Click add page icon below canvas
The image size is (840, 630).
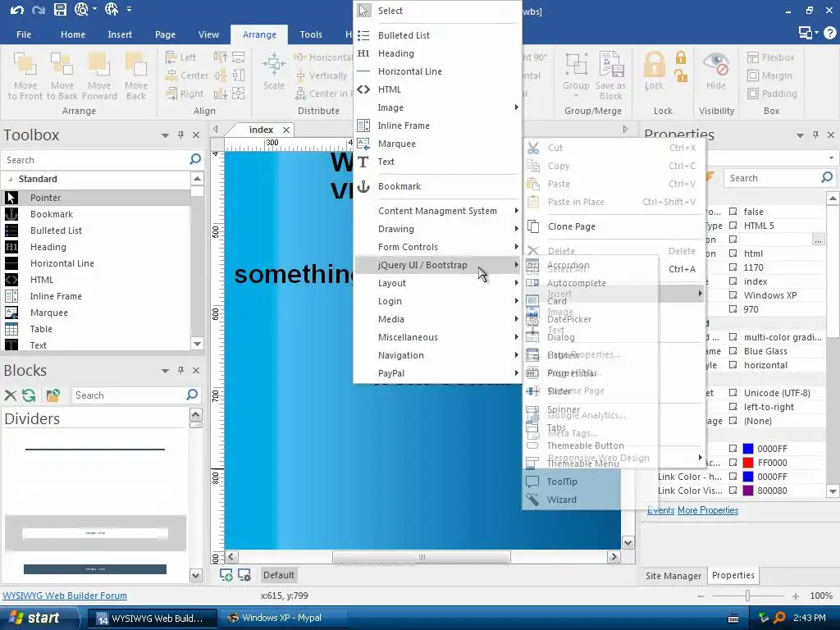[226, 575]
